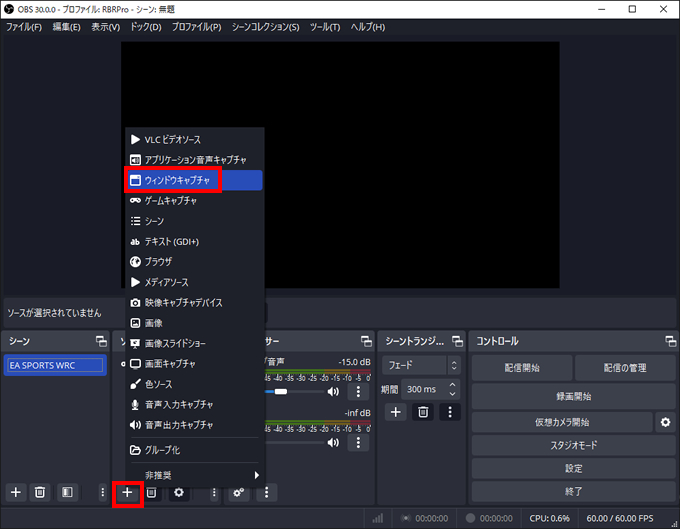Open the フェード transition dropdown
680x529 pixels.
pyautogui.click(x=421, y=365)
